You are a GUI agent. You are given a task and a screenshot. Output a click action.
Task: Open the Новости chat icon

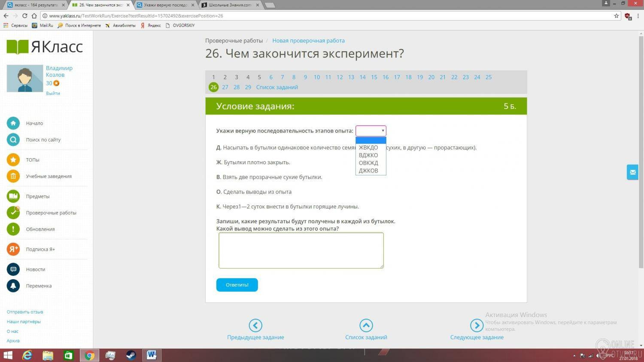point(13,269)
